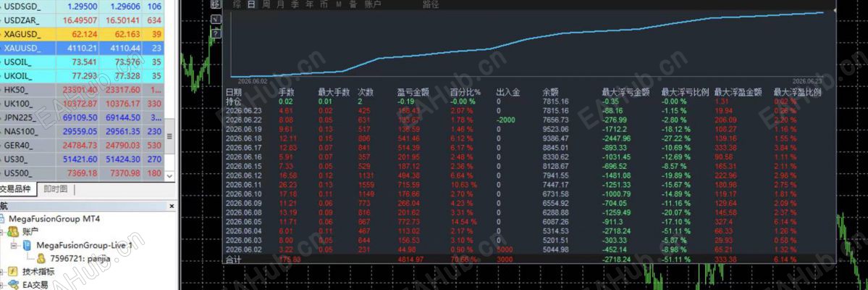Click the 合计 totals row label
This screenshot has height=290, width=868.
click(x=234, y=259)
